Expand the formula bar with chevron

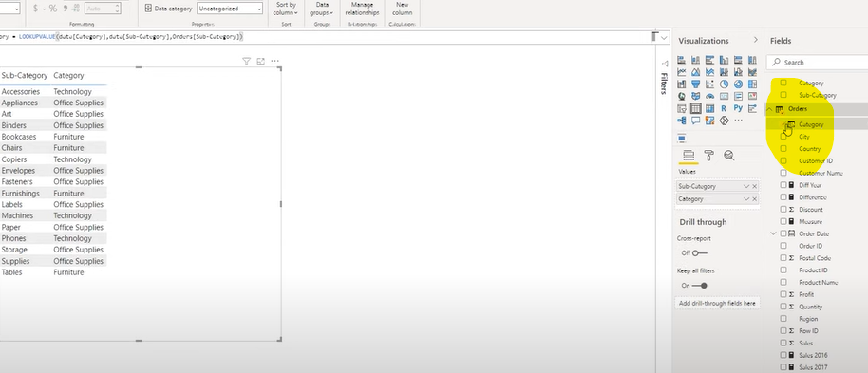[x=664, y=38]
